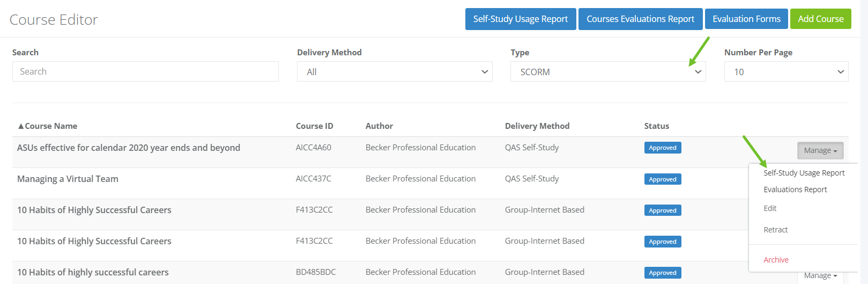Click the Managing a Virtual Team course name
The image size is (868, 284).
pos(68,179)
